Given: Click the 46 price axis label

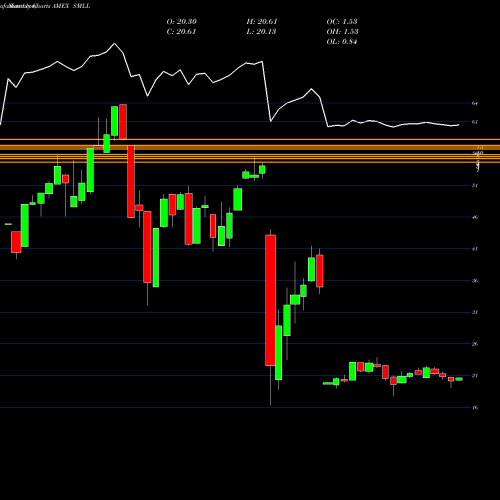Looking at the screenshot, I should point(475,217).
